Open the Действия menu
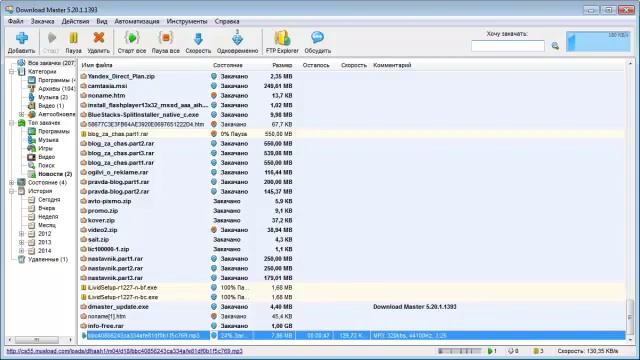 pos(75,21)
